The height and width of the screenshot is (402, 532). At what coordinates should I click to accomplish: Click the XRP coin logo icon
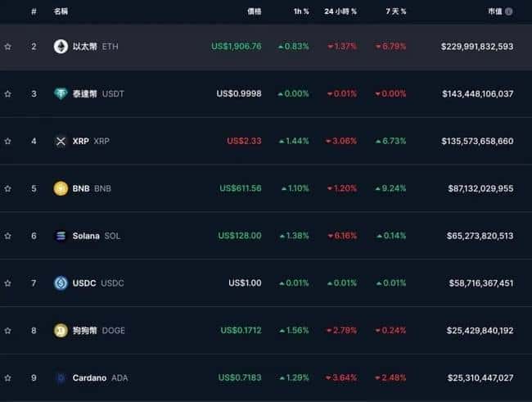pyautogui.click(x=61, y=141)
